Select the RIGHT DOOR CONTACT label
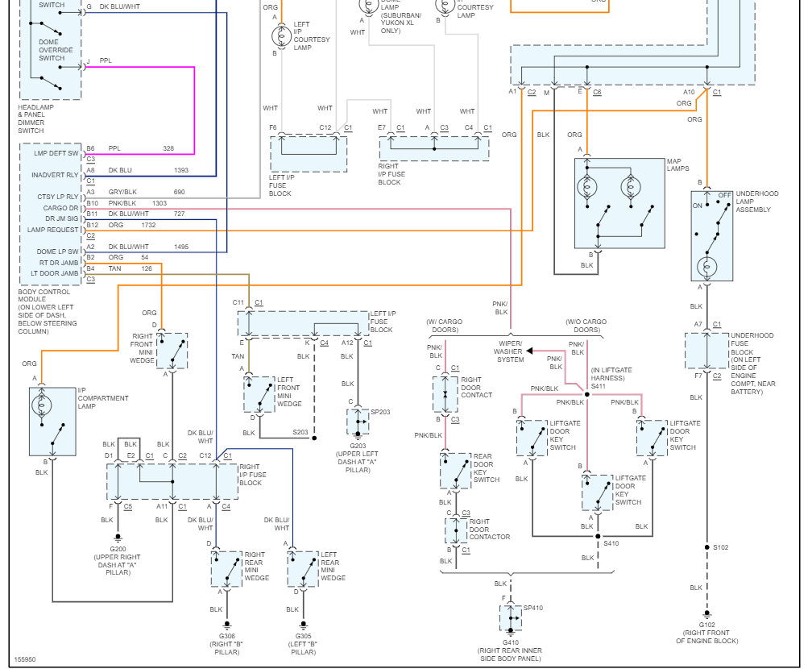 [476, 387]
